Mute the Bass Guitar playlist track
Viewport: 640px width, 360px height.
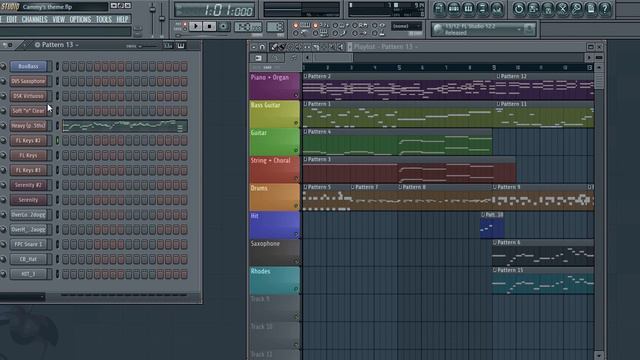(x=296, y=123)
